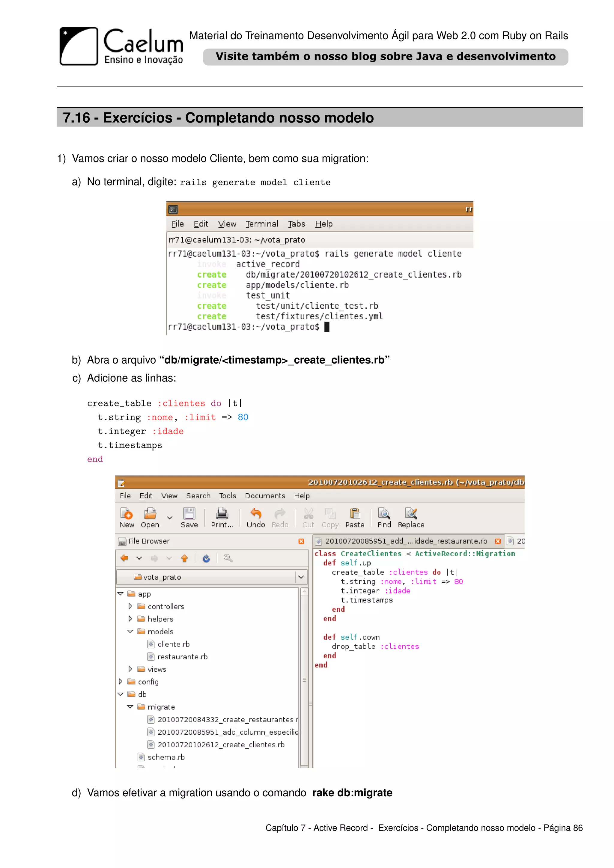Collapse the migrate folder

pos(130,706)
